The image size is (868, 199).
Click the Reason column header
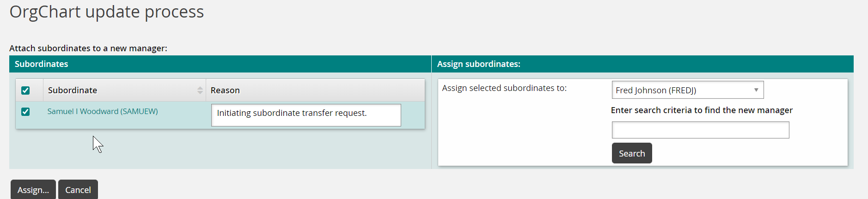pyautogui.click(x=225, y=90)
